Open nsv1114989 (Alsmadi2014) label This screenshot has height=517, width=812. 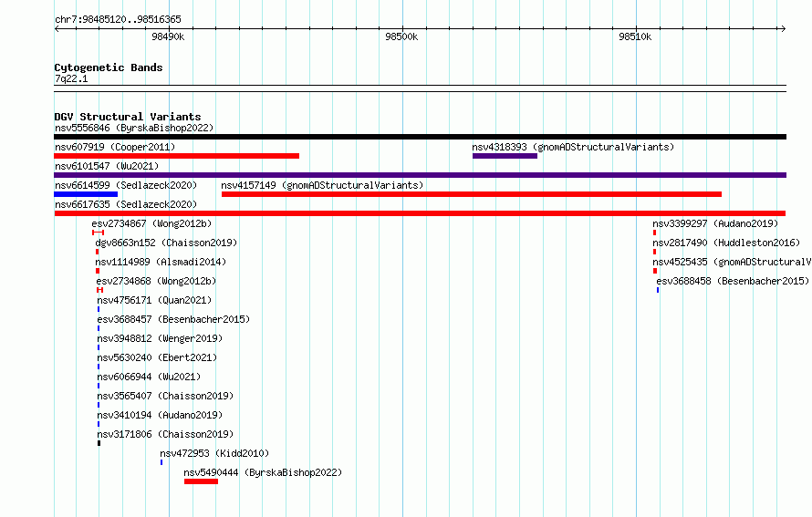point(161,262)
